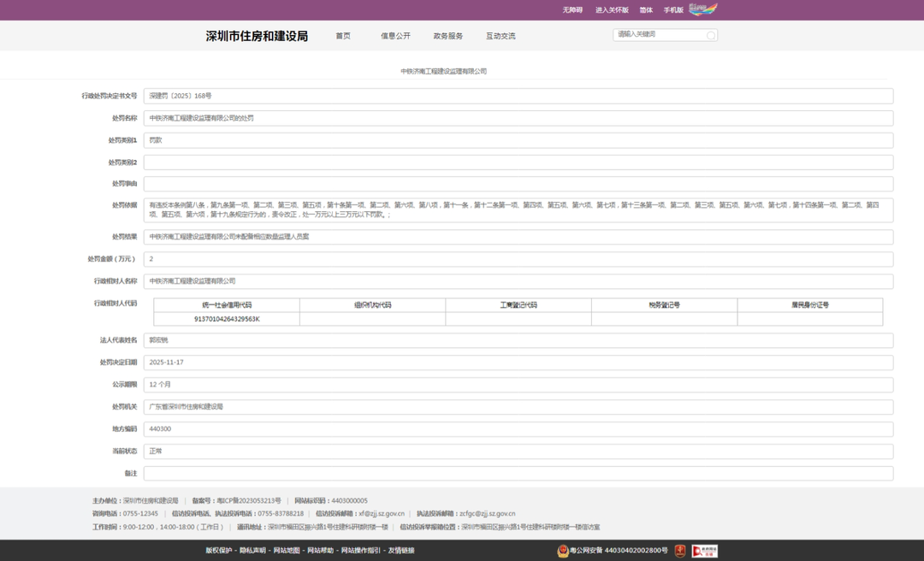Viewport: 924px width, 561px height.
Task: Click the 深圳市住房和建设局 site title
Action: [x=257, y=36]
